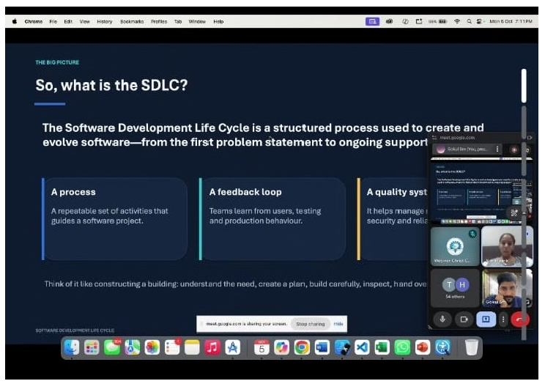545x392 pixels.
Task: Toggle the present screen button in Meet
Action: coord(486,319)
